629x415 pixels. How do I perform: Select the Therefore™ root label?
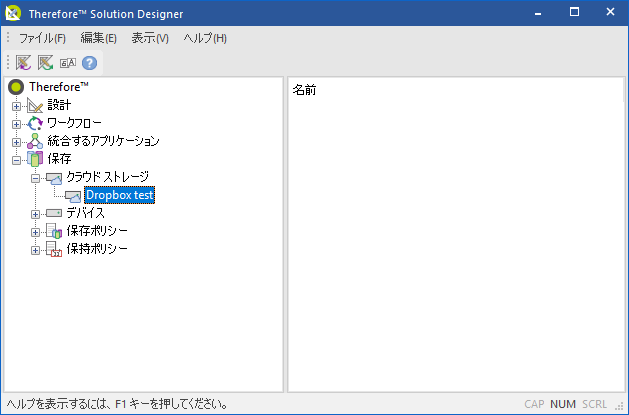pos(59,87)
